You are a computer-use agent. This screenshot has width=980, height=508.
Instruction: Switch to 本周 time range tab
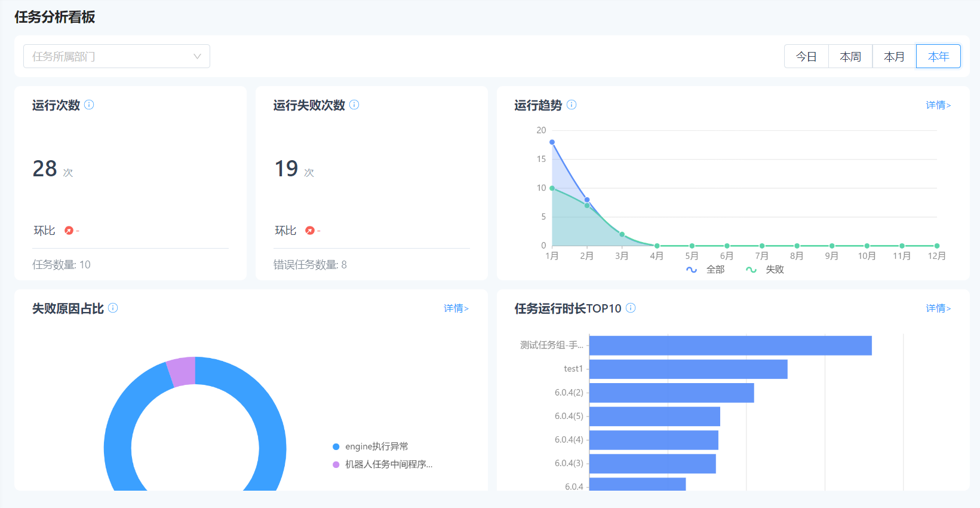click(x=850, y=56)
